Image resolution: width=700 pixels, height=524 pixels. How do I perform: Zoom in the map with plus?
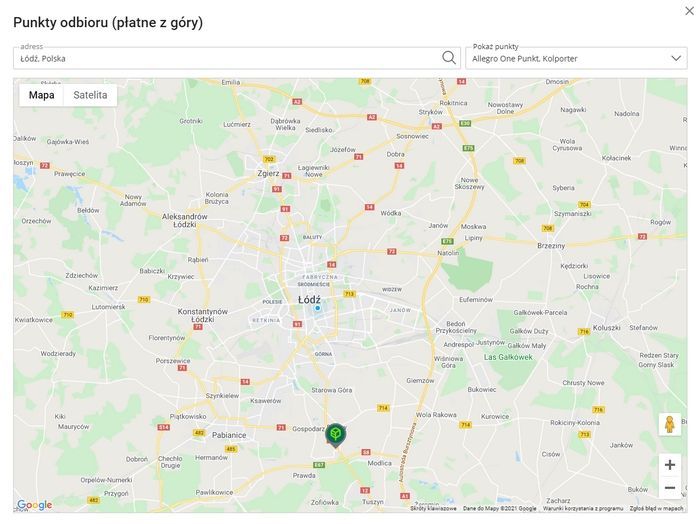(670, 465)
